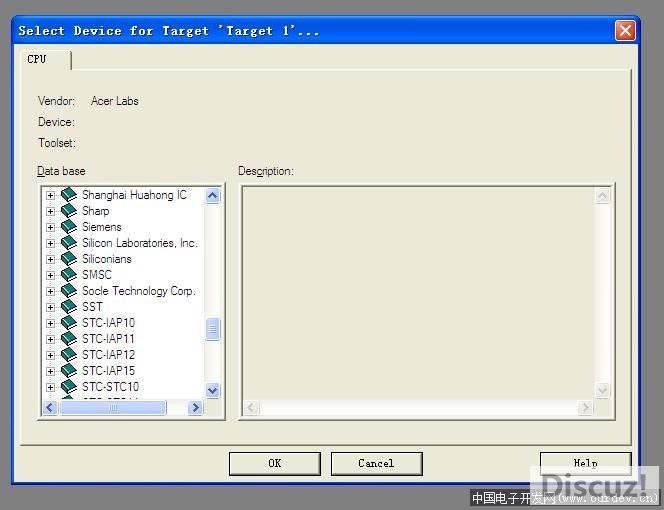This screenshot has height=510, width=664.
Task: Click the database list vertical scroll thumb
Action: click(x=213, y=329)
